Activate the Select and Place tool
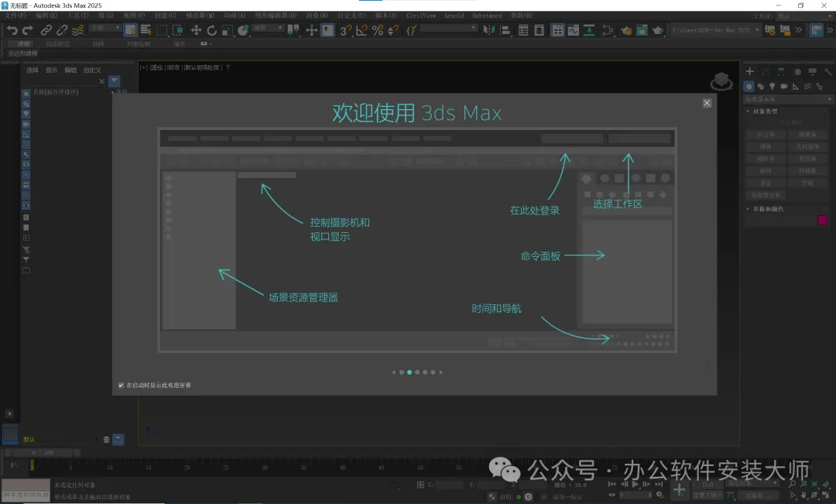 (x=243, y=30)
